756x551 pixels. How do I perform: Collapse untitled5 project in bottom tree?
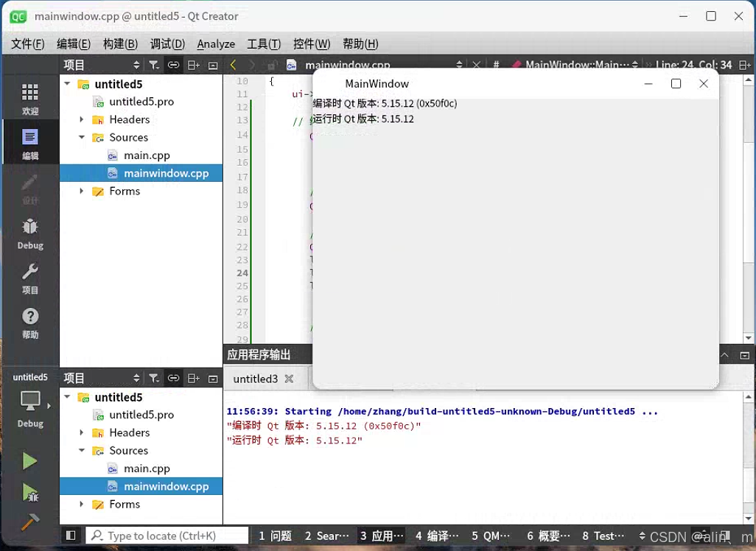click(67, 397)
